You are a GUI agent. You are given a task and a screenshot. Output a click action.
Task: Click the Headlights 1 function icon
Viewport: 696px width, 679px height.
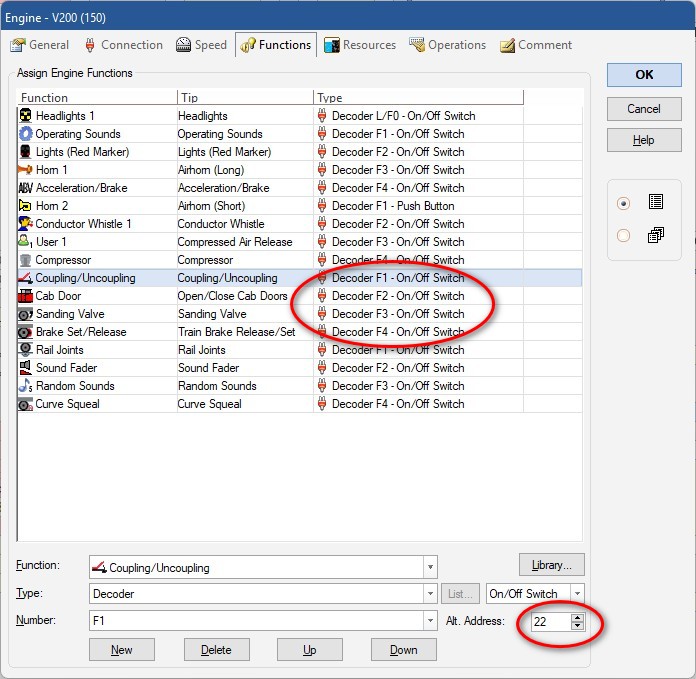tap(26, 115)
